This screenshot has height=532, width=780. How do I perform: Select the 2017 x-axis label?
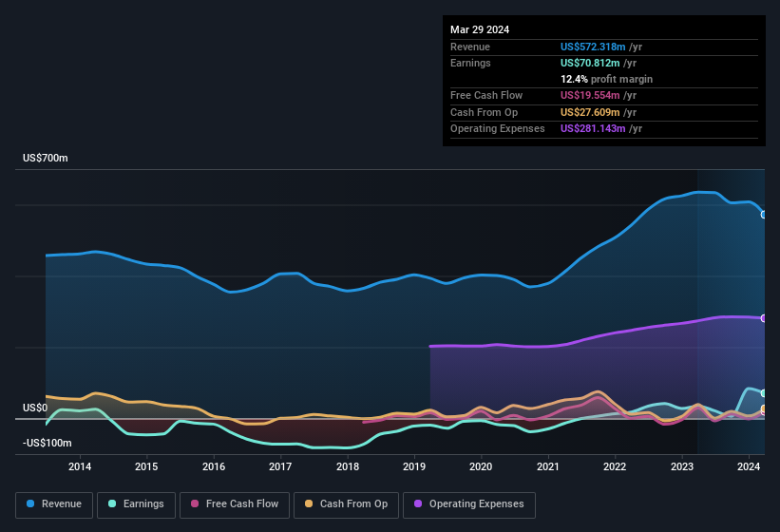point(280,466)
